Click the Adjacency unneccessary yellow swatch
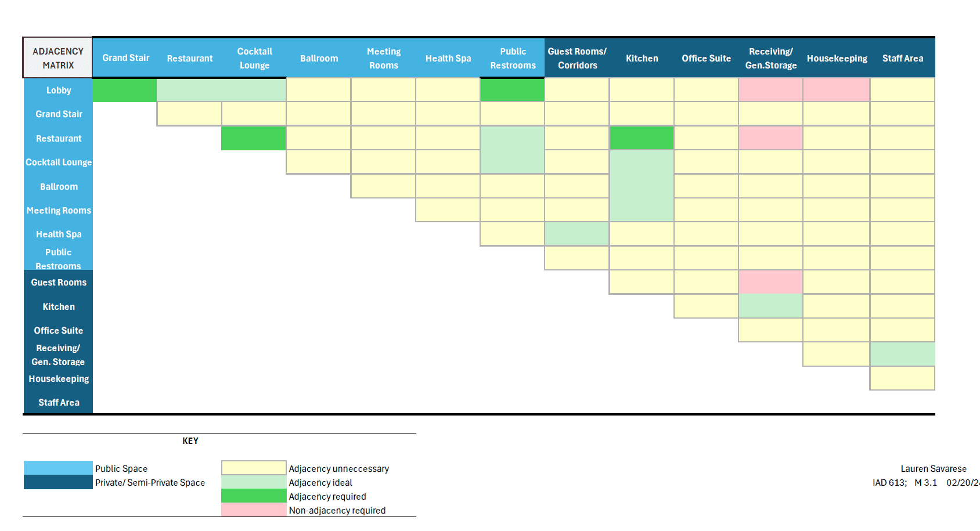This screenshot has width=980, height=531. click(254, 468)
